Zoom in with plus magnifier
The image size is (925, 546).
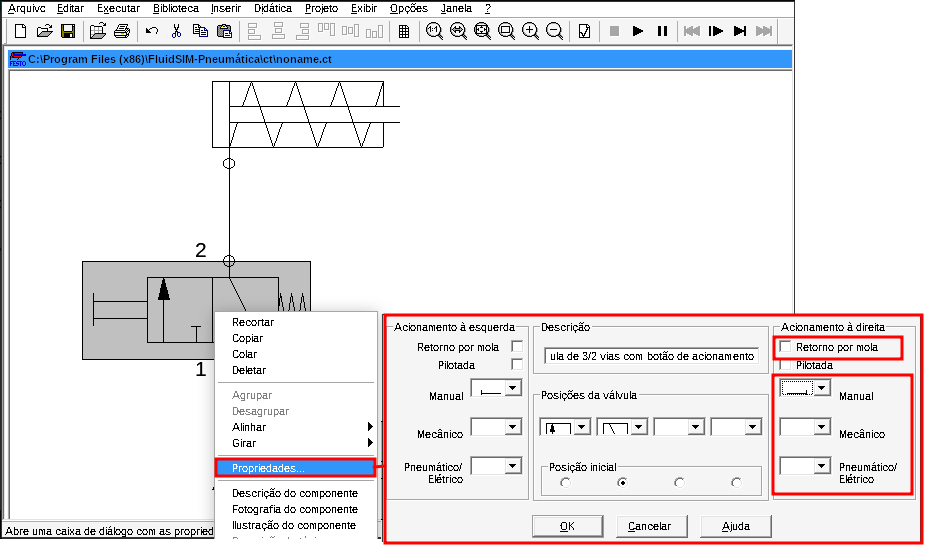(x=530, y=31)
